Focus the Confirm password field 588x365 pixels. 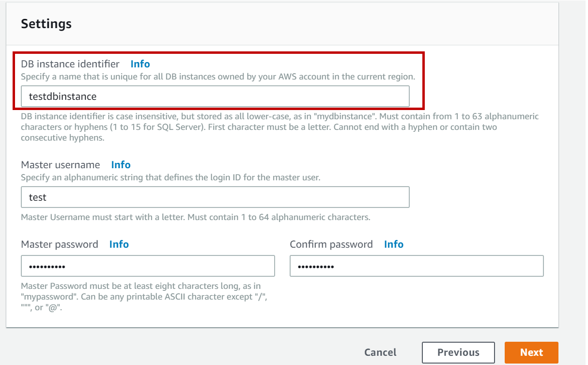[x=417, y=266]
